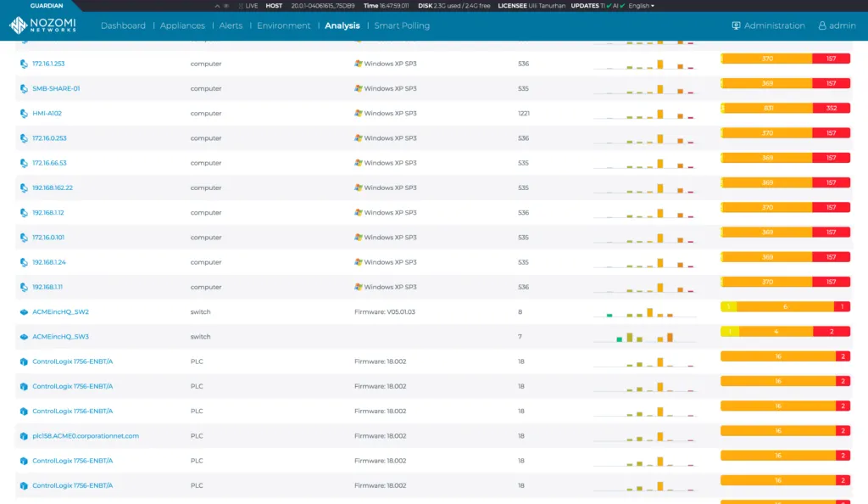
Task: Click the count 7 in the ACMEincHQ_SW3 row
Action: (520, 337)
